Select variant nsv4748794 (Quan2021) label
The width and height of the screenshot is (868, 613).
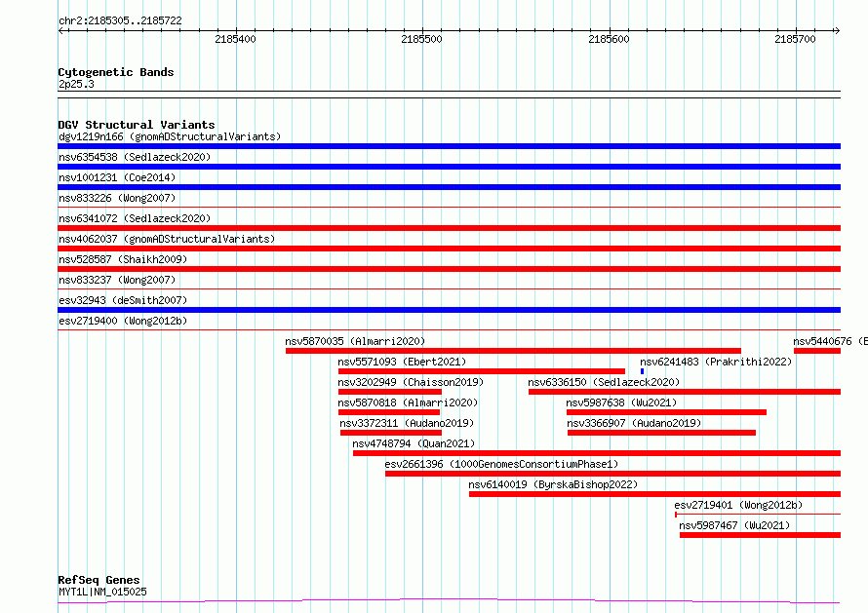tap(414, 443)
